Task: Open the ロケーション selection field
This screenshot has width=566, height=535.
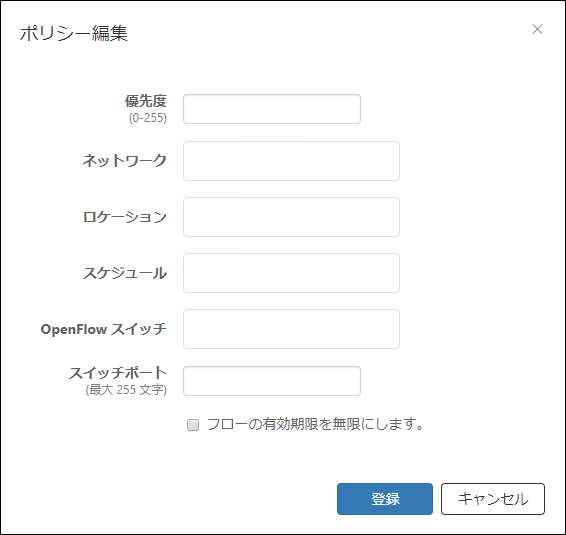Action: (x=291, y=217)
